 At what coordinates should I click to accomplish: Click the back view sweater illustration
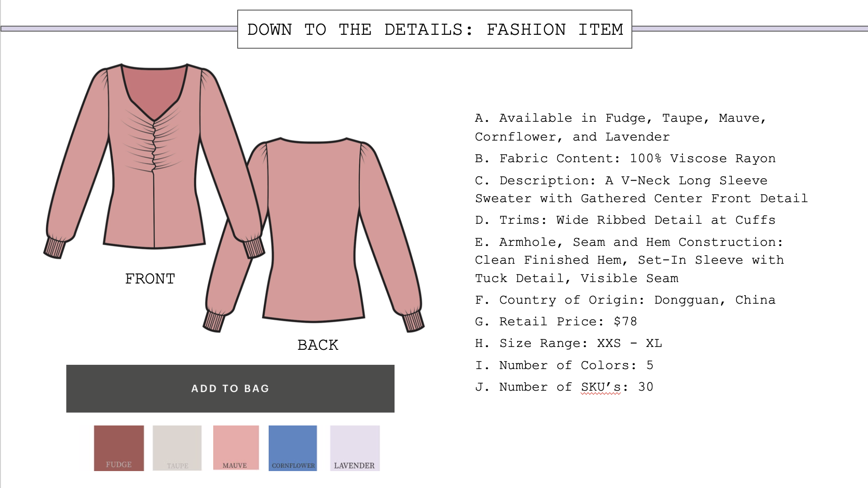(314, 234)
